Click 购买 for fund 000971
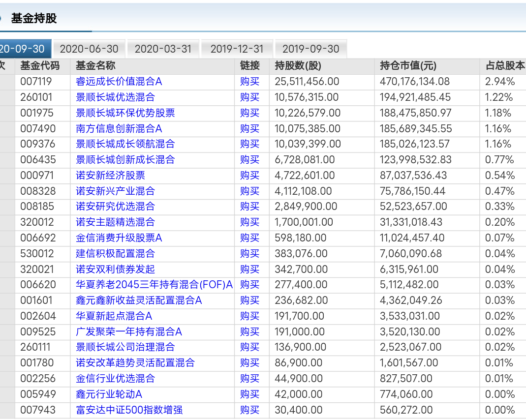This screenshot has width=526, height=420. pos(250,176)
